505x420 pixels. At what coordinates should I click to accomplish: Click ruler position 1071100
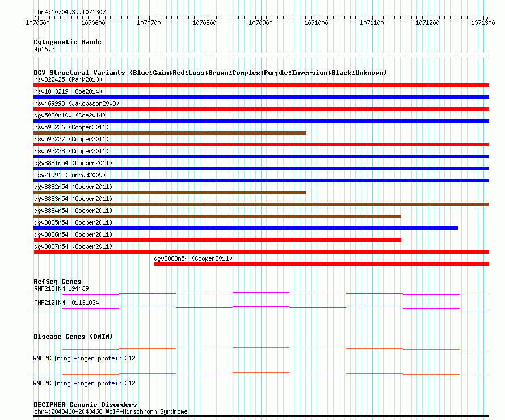point(372,23)
